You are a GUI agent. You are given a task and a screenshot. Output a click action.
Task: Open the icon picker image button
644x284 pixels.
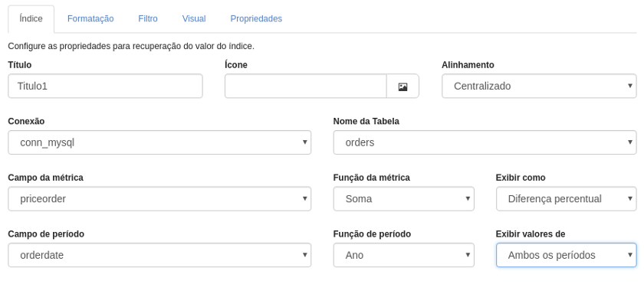(x=402, y=86)
